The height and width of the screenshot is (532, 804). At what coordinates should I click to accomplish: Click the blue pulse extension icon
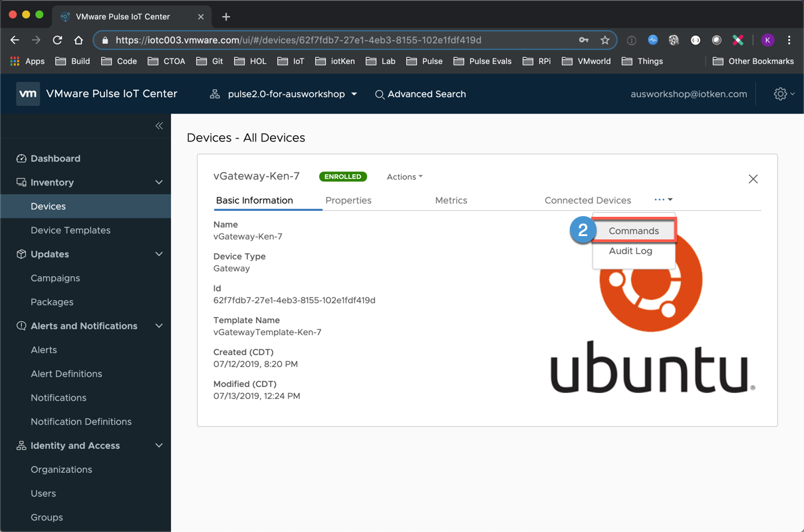coord(653,40)
